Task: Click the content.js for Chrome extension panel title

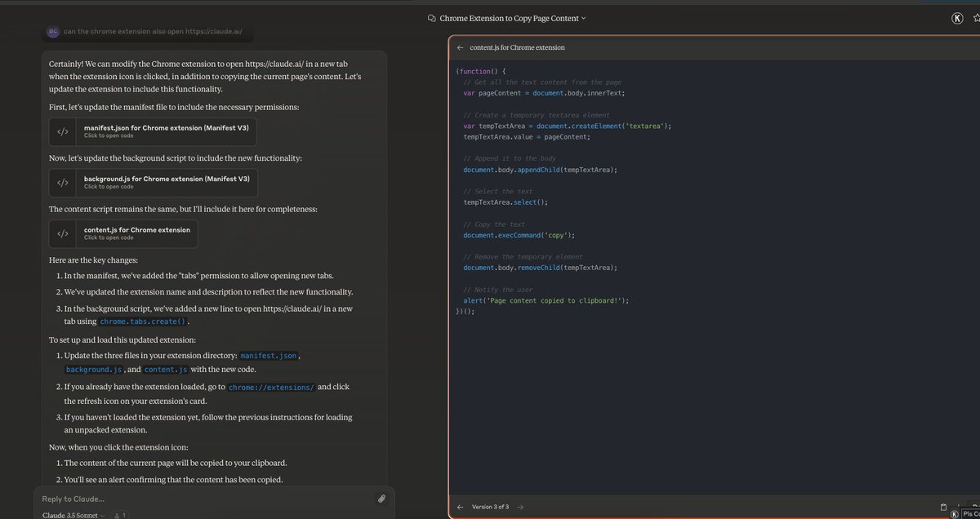Action: click(x=517, y=47)
